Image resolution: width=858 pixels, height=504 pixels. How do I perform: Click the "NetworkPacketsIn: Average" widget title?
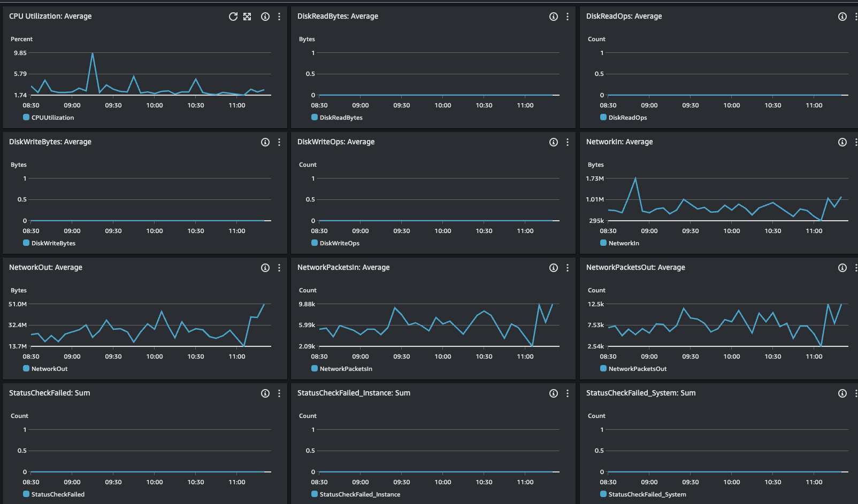click(x=343, y=268)
